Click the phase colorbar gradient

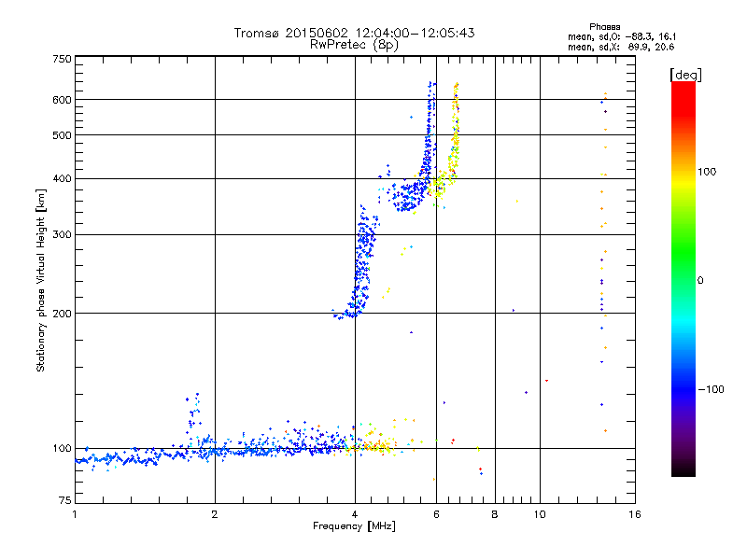684,278
